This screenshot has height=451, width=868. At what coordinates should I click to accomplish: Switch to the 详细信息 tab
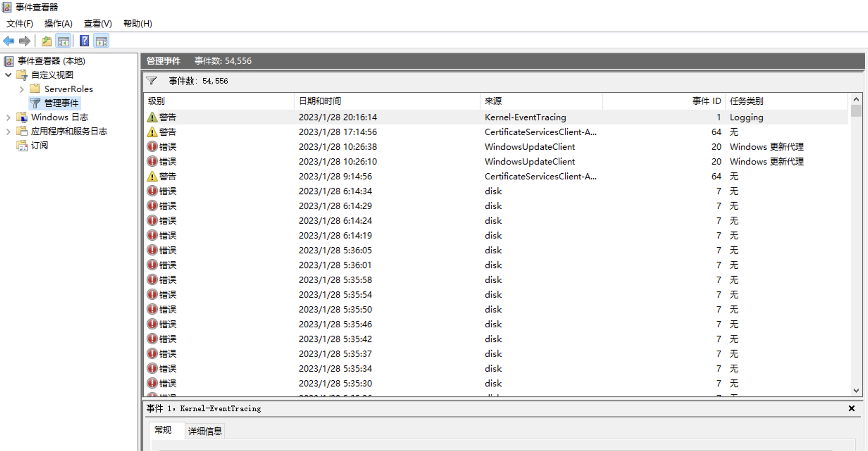click(x=205, y=431)
